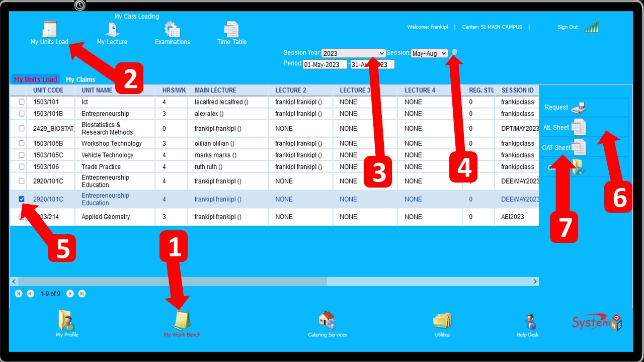
Task: Expand the Session Year dropdown
Action: pyautogui.click(x=353, y=53)
